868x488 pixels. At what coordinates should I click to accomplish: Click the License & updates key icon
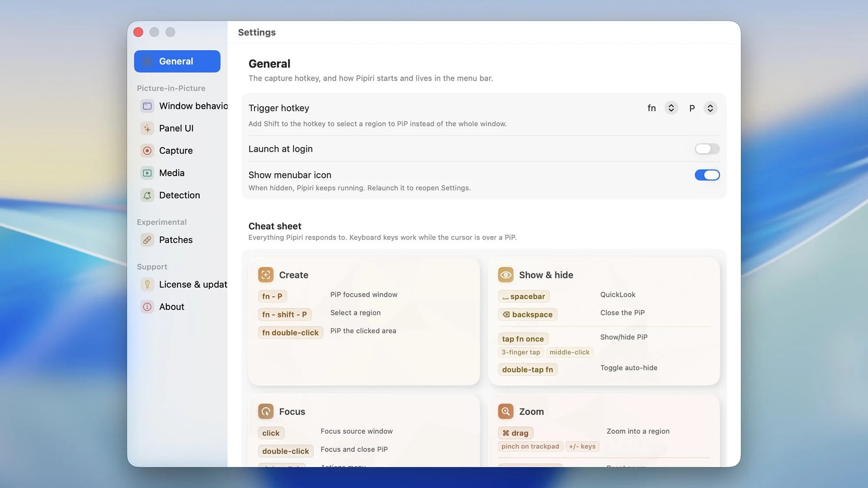[148, 285]
